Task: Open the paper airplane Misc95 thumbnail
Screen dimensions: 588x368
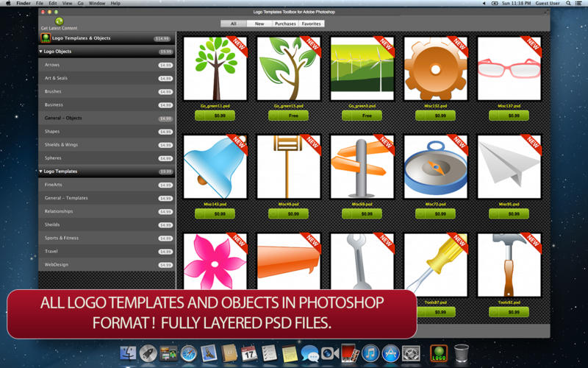Action: pos(509,167)
